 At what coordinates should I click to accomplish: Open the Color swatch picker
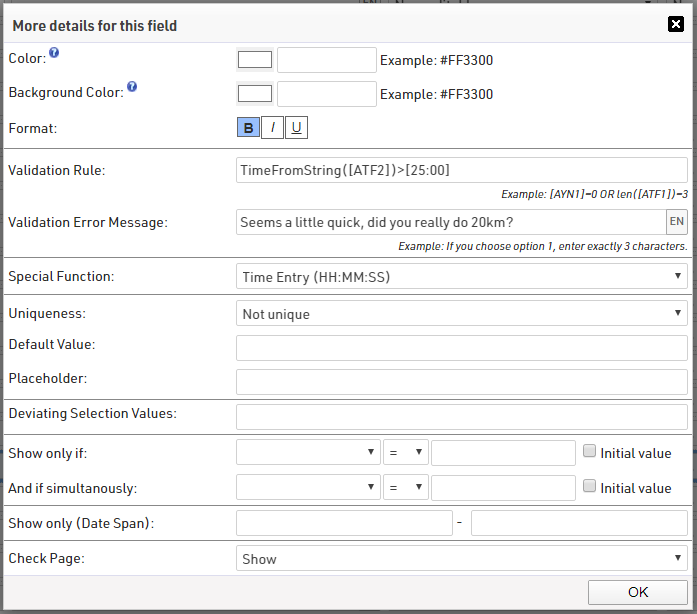(255, 60)
